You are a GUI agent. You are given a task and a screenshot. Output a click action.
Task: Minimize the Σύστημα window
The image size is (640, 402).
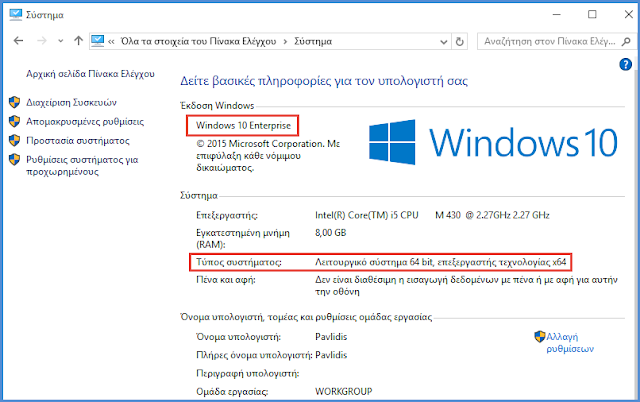click(x=557, y=15)
